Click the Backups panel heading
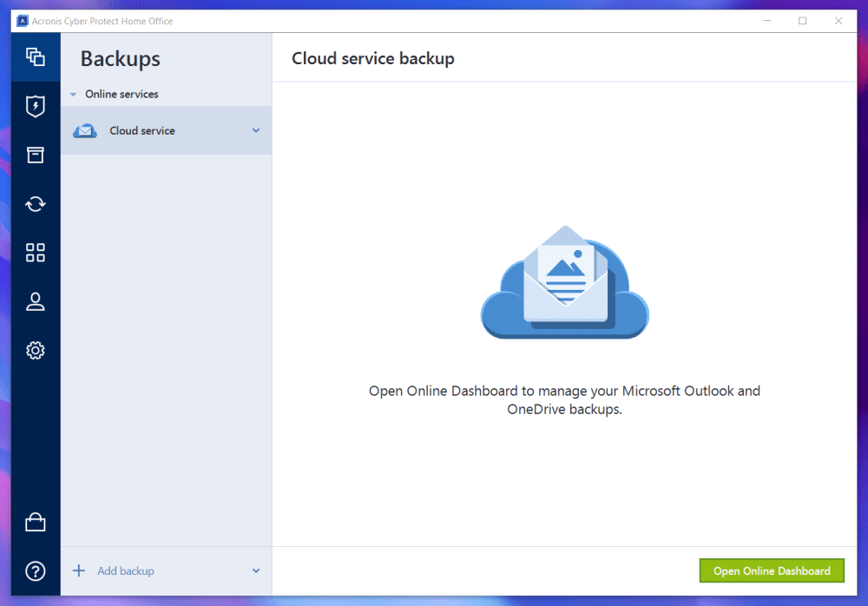Screen dimensions: 868x606 pos(120,59)
